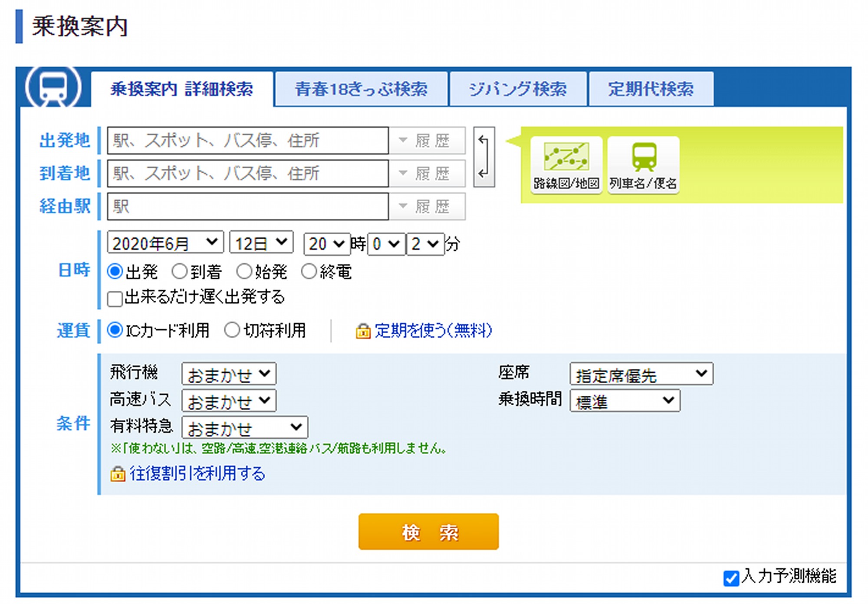Open the minute ones dropdown showing 2
Image resolution: width=868 pixels, height=604 pixels.
(425, 244)
